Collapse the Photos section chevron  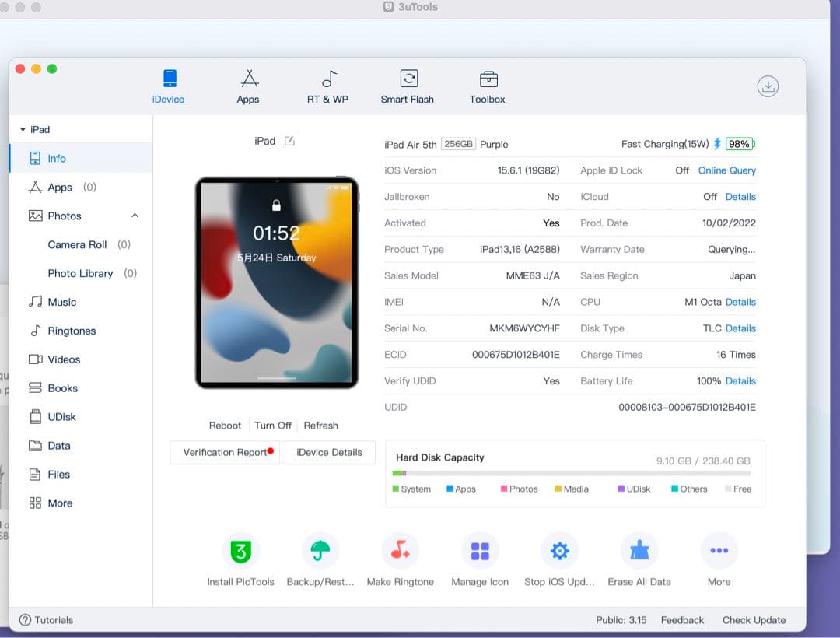(135, 216)
